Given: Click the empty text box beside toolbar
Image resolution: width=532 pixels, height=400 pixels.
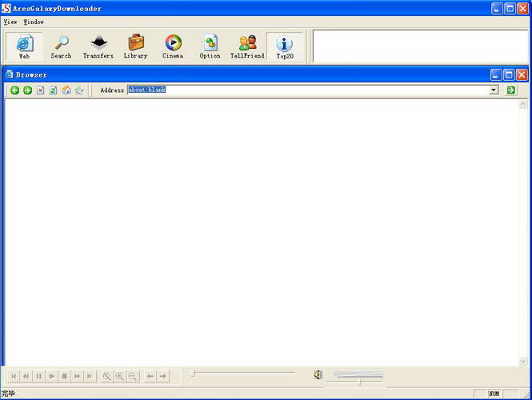Looking at the screenshot, I should [420, 46].
